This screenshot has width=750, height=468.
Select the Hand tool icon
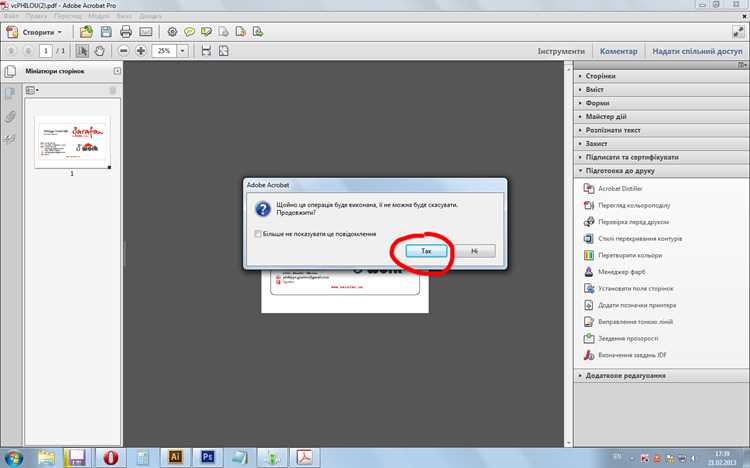[x=99, y=51]
